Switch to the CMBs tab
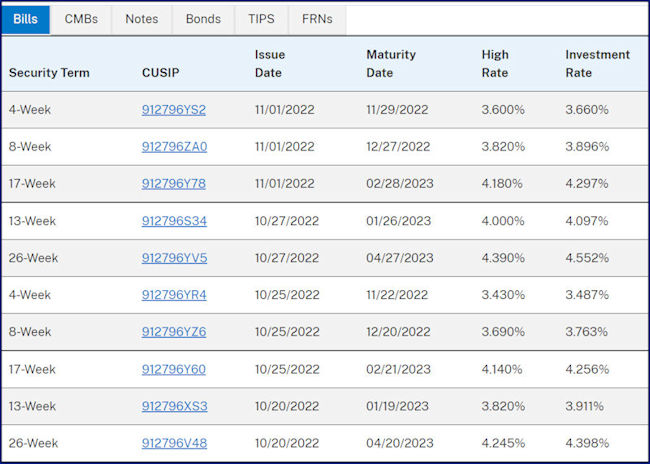This screenshot has width=650, height=464. 81,19
